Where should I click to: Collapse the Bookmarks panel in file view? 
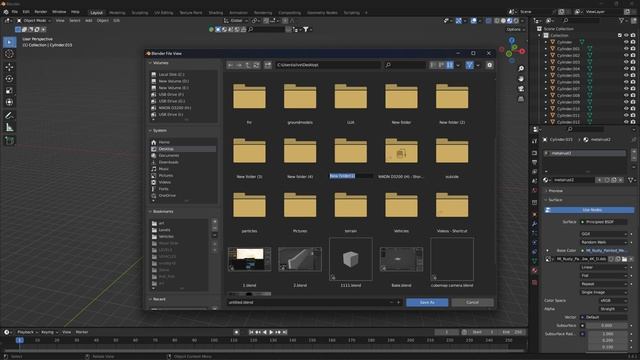click(x=150, y=211)
